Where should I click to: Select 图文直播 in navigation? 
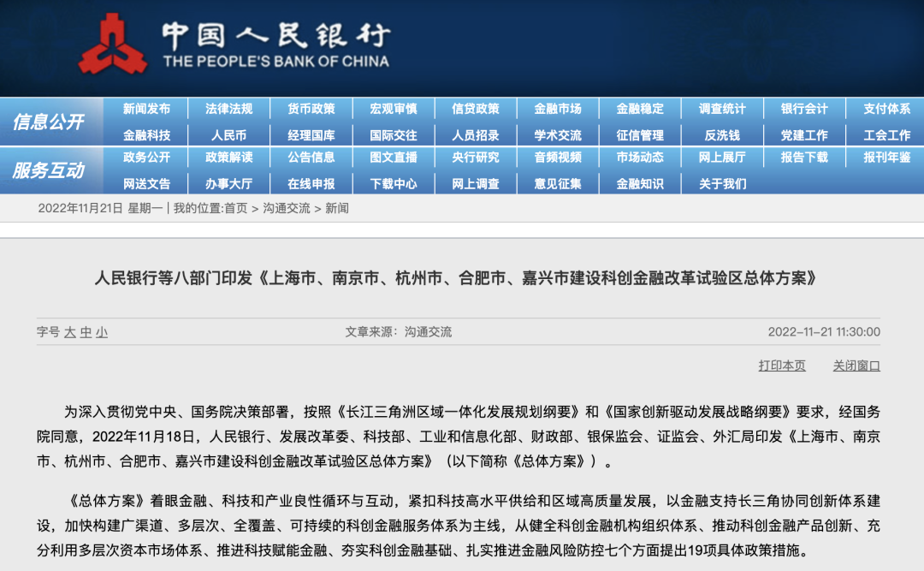tap(393, 157)
